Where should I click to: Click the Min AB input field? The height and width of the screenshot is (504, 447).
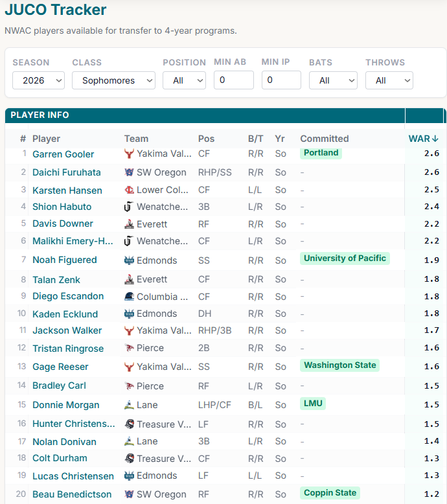[234, 80]
